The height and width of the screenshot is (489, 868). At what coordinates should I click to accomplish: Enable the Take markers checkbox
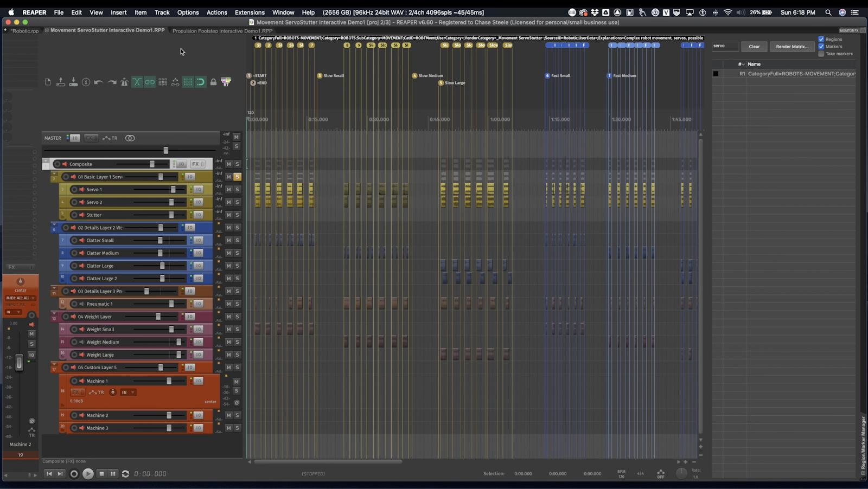coord(821,54)
